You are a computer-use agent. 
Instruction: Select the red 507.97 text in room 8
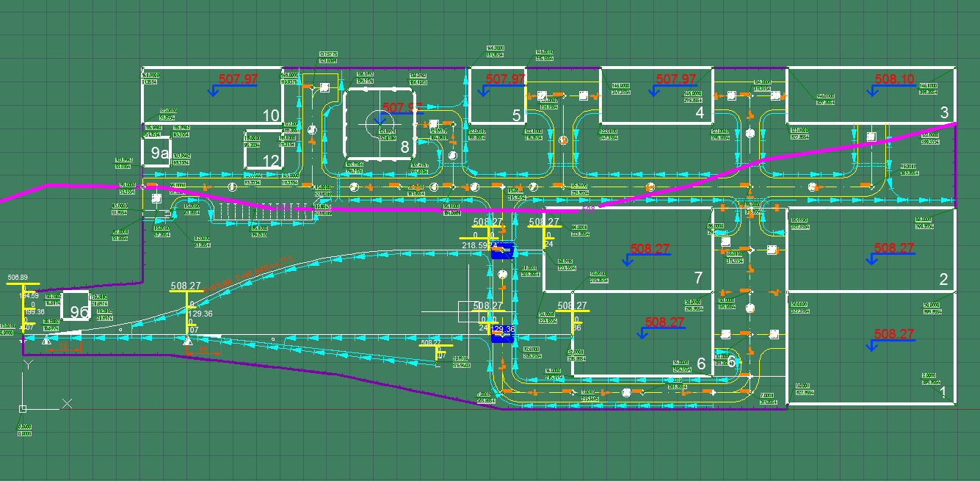click(x=402, y=107)
